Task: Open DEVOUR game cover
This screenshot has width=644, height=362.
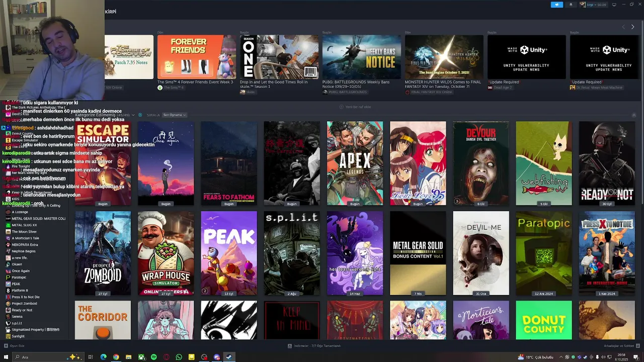Action: 481,163
